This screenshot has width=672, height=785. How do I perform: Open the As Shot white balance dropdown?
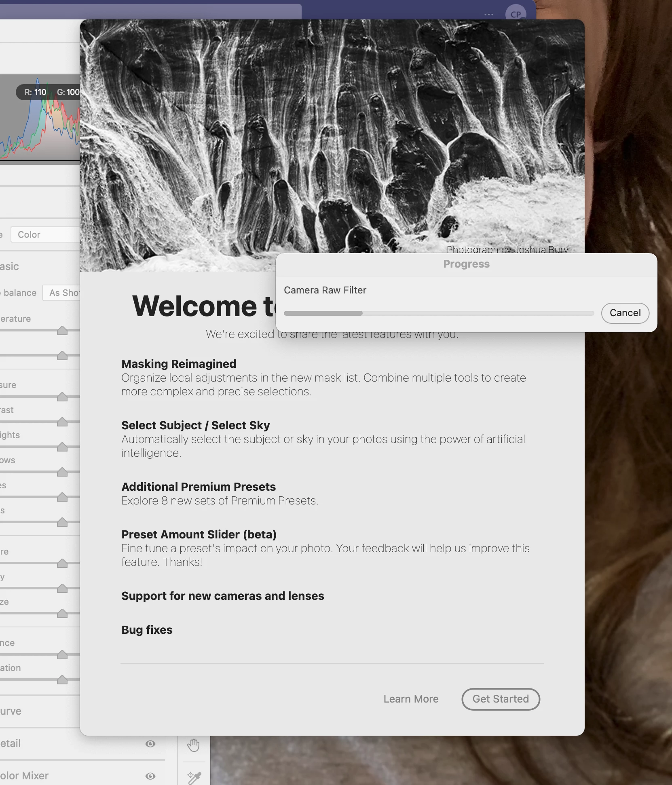tap(61, 293)
